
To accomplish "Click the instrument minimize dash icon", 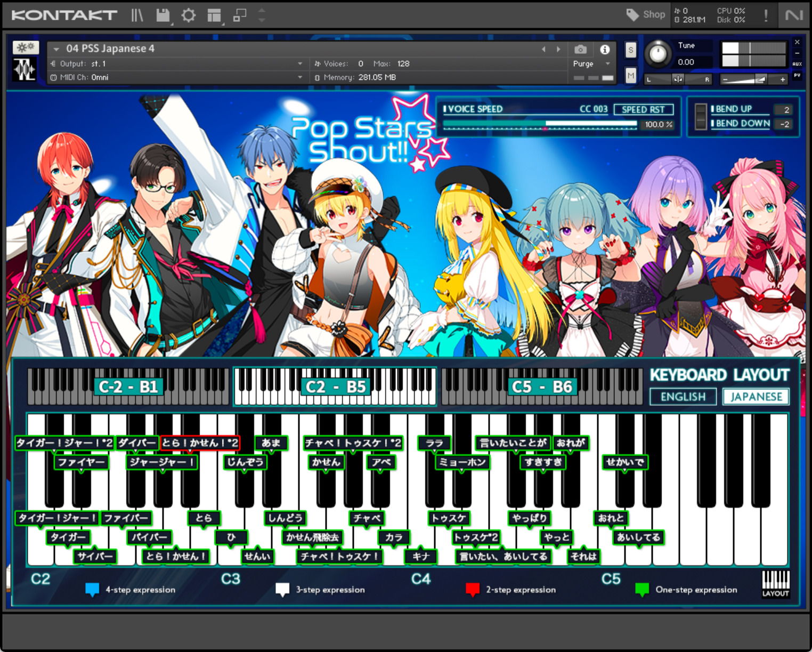I will coord(797,53).
